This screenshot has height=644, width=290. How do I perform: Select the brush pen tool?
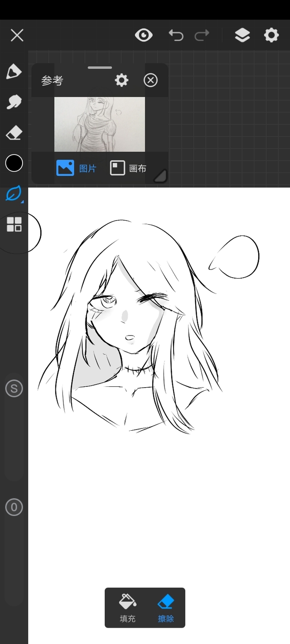click(x=14, y=72)
